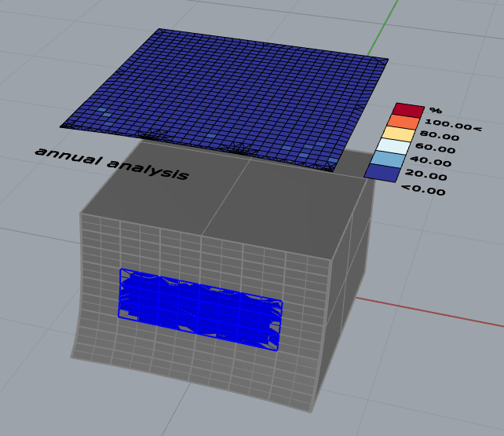Click the '20.00' legend label
Image resolution: width=504 pixels, height=436 pixels.
(426, 175)
